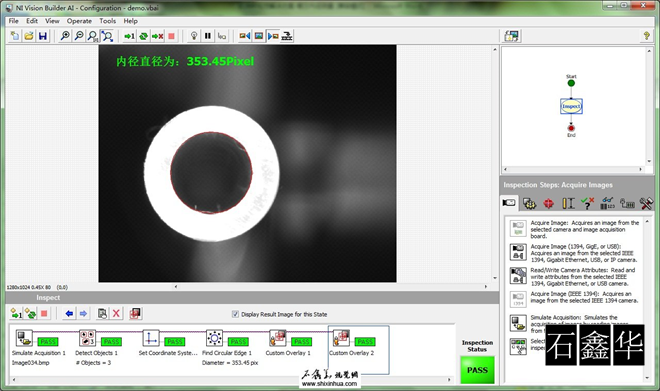The image size is (660, 391).
Task: Zoom in on the image
Action: [65, 36]
